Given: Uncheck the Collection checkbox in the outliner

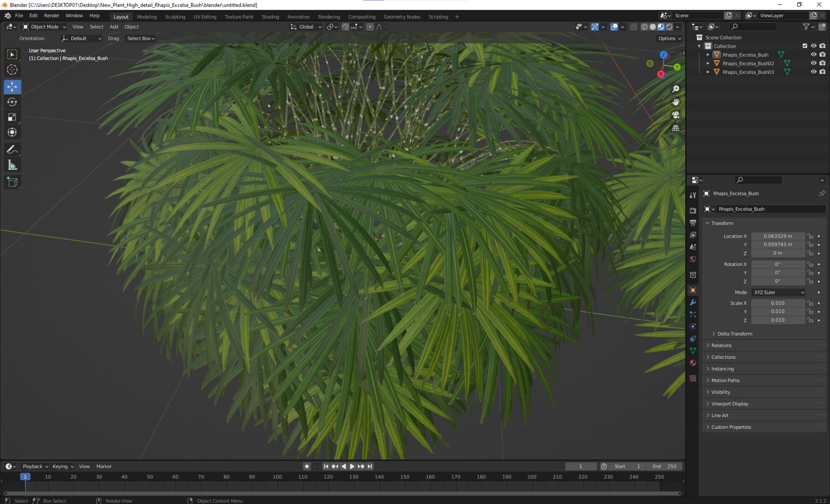Looking at the screenshot, I should [805, 46].
